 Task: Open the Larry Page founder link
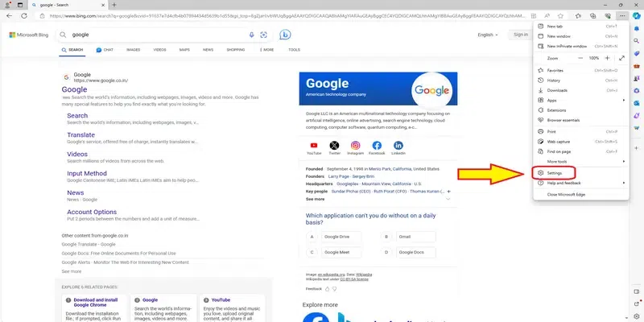click(338, 176)
